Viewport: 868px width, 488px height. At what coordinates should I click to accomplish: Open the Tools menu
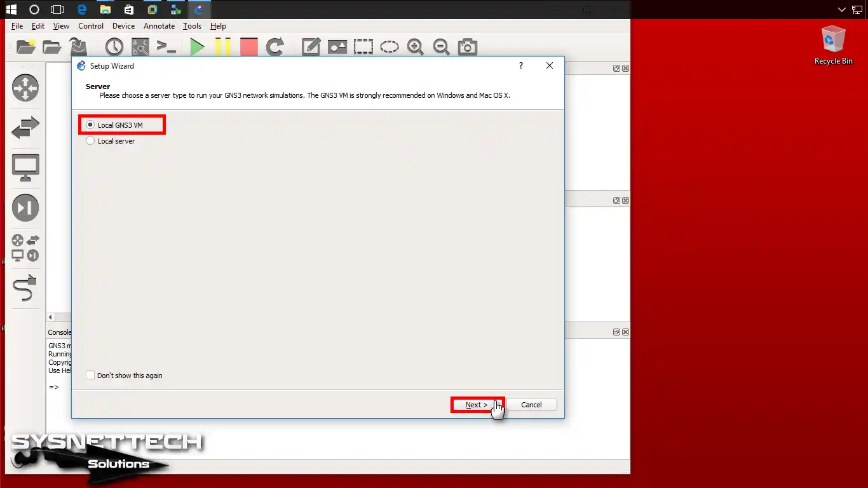click(x=192, y=26)
